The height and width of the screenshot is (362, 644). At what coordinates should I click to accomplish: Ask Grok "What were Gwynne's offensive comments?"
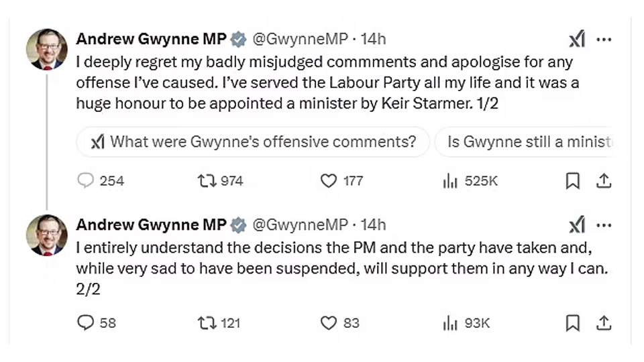253,142
